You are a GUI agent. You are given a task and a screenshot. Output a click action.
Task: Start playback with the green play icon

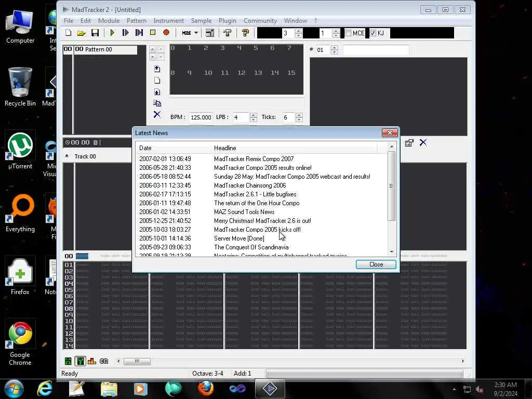[x=112, y=33]
